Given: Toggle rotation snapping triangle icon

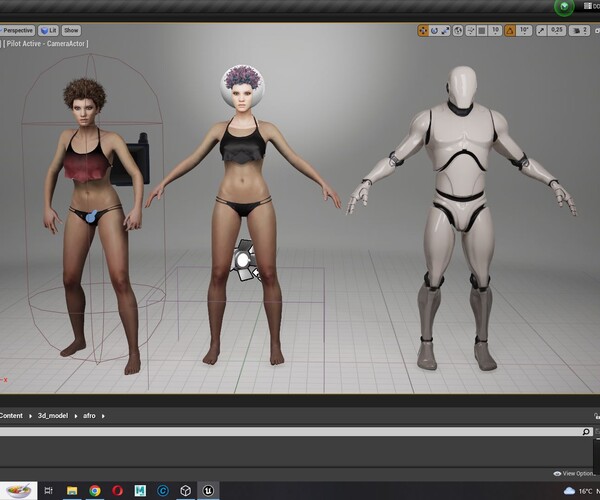Looking at the screenshot, I should point(510,31).
